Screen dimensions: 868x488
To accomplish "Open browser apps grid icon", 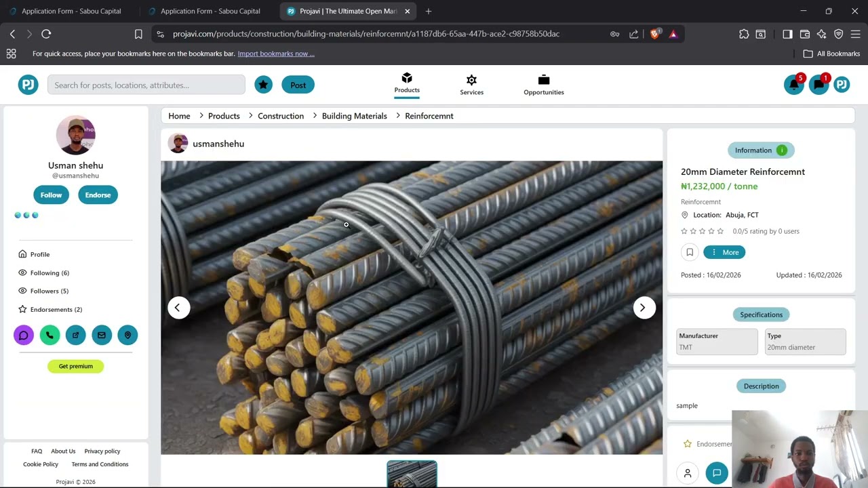I will click(x=11, y=54).
